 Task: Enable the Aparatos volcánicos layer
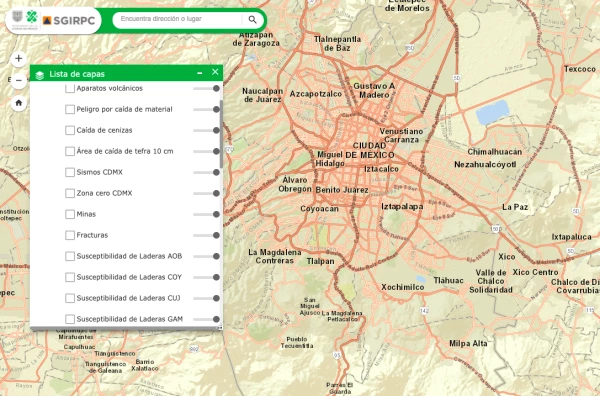click(x=70, y=88)
